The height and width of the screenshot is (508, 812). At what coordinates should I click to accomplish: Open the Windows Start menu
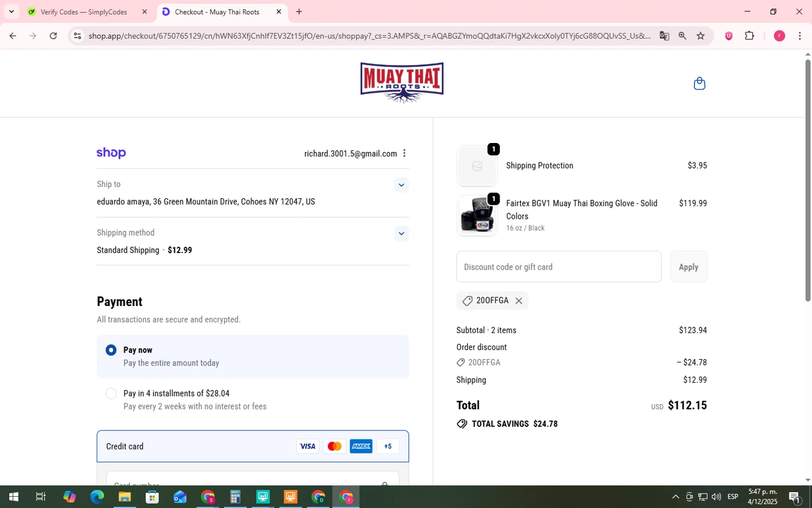[14, 497]
